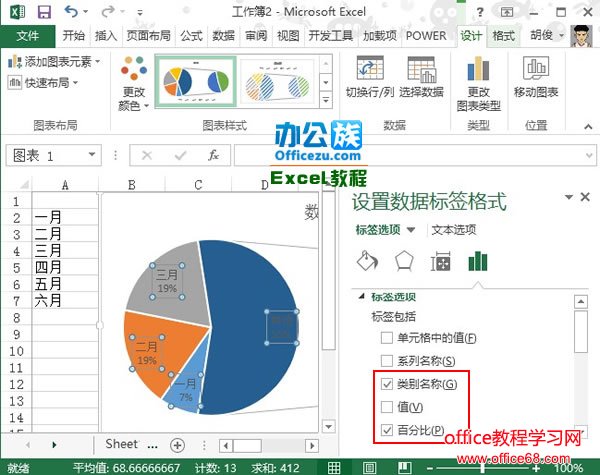
Task: Open the Label Options bar chart icon
Action: point(478,261)
